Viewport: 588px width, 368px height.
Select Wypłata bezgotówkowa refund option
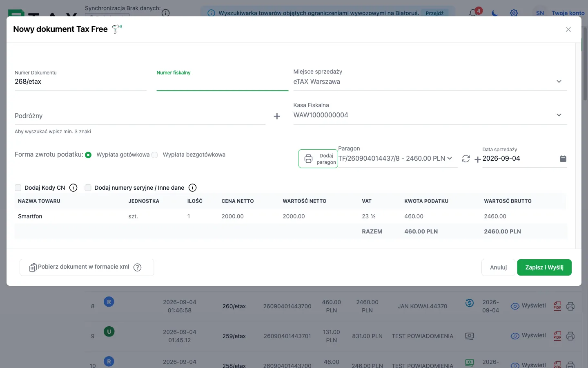[155, 155]
